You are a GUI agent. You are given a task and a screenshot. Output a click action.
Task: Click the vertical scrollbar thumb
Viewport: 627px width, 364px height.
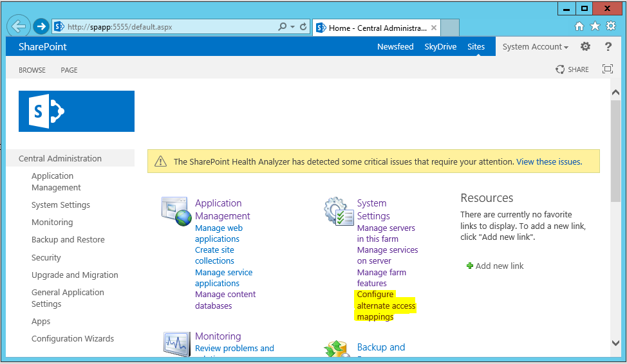tap(616, 151)
